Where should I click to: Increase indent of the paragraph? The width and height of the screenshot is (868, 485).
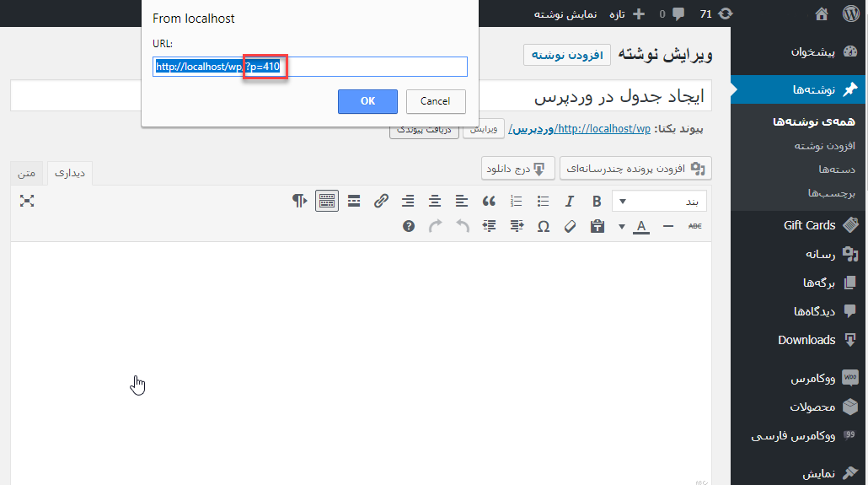click(489, 226)
